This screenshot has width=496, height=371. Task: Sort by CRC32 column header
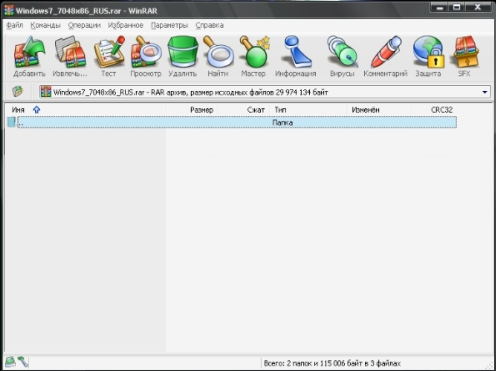point(435,110)
